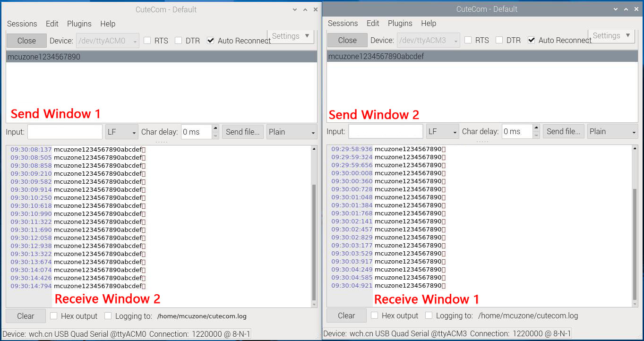Screen dimensions: 644x341
Task: Click scroll-down arrow of right receive window
Action: coord(635,304)
